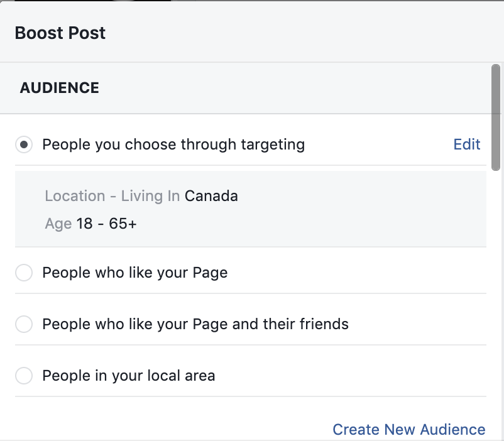Click the 'Location - Living In' label
Image resolution: width=504 pixels, height=441 pixels.
pyautogui.click(x=112, y=196)
